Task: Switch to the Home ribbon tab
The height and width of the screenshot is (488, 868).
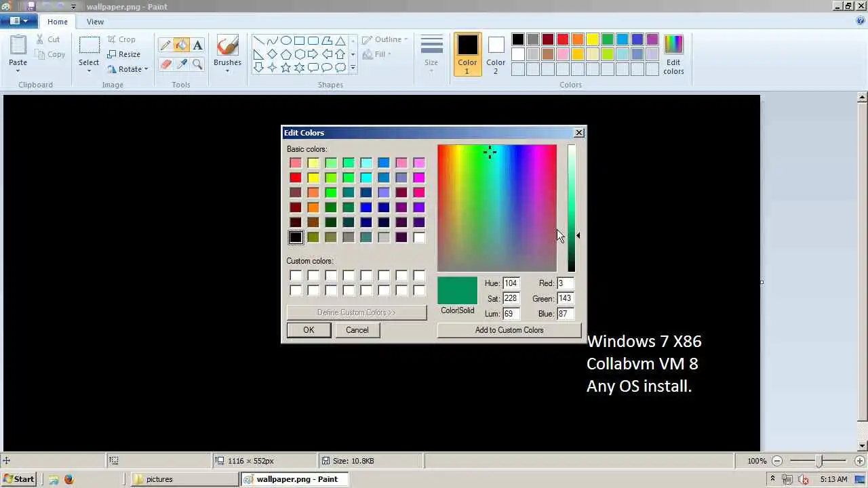Action: [58, 22]
